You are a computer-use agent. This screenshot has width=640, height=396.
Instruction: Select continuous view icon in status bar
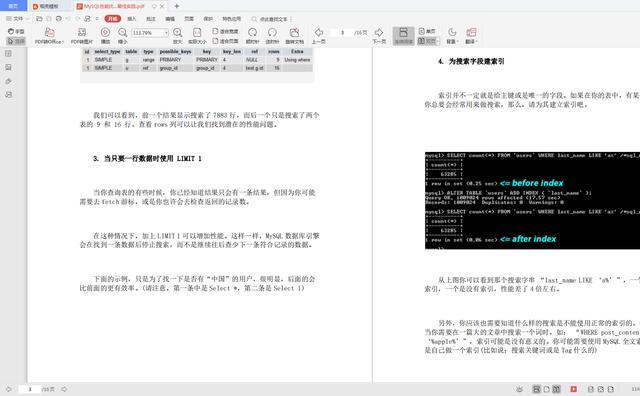click(537, 389)
